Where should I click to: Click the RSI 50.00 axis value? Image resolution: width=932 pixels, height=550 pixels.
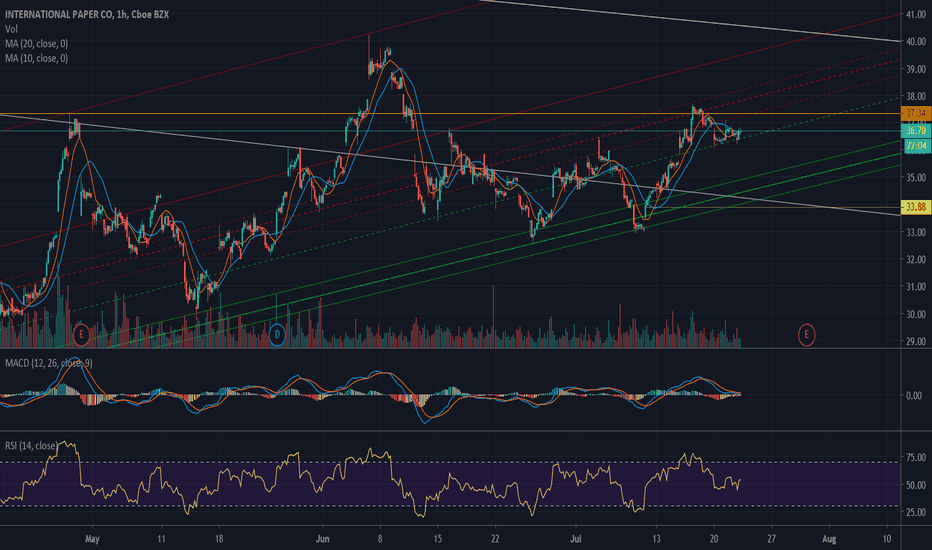click(916, 485)
